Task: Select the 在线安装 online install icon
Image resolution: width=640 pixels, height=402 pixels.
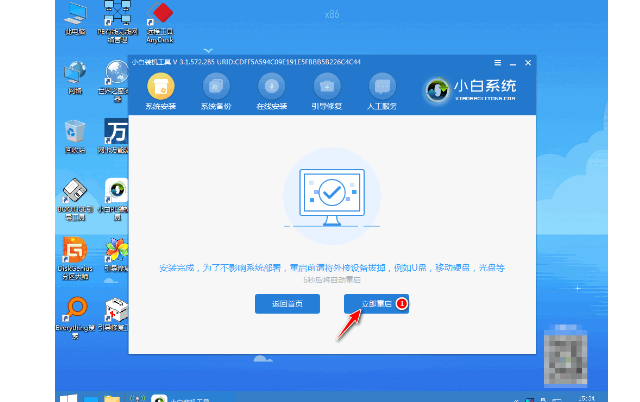Action: click(x=273, y=90)
